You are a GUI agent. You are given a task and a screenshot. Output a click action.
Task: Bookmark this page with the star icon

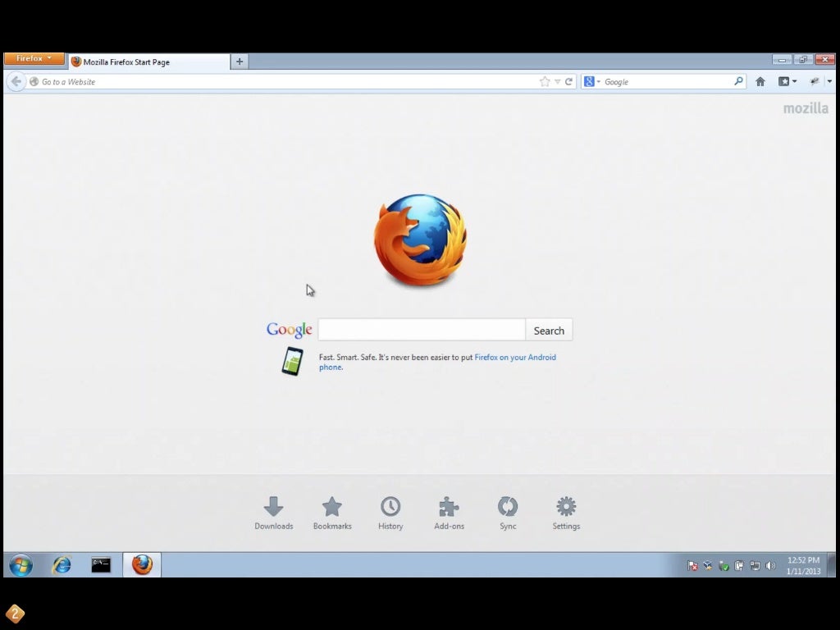click(x=545, y=81)
